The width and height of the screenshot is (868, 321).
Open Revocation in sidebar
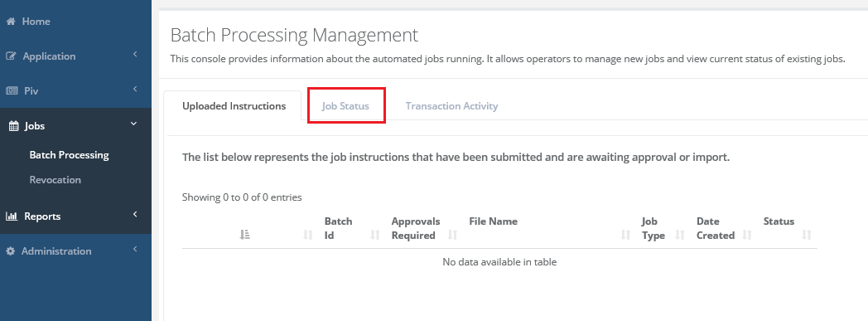click(55, 180)
